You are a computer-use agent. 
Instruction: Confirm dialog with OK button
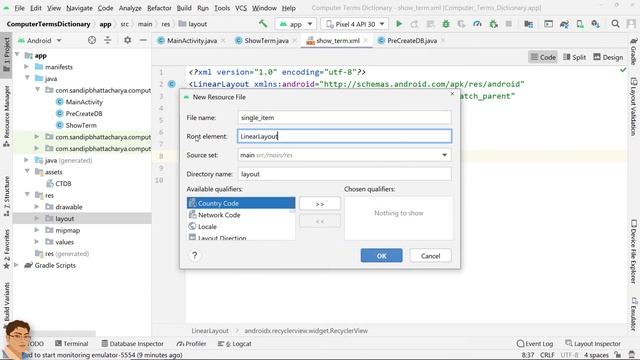pos(382,256)
